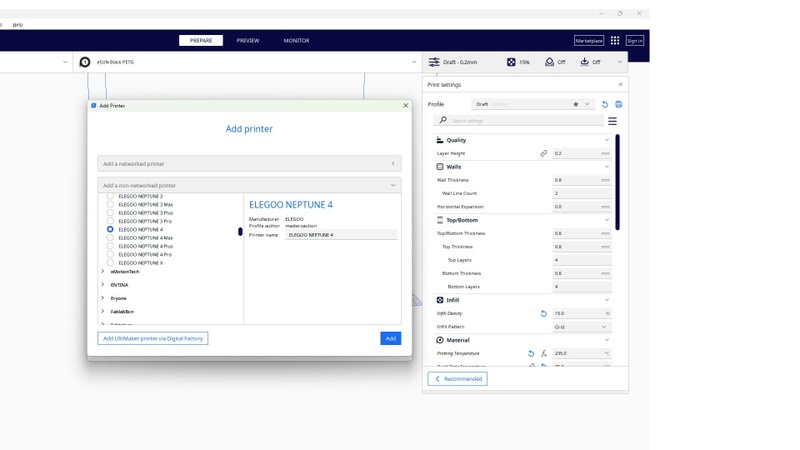Click the eSUN Black PETG material icon

(x=85, y=62)
